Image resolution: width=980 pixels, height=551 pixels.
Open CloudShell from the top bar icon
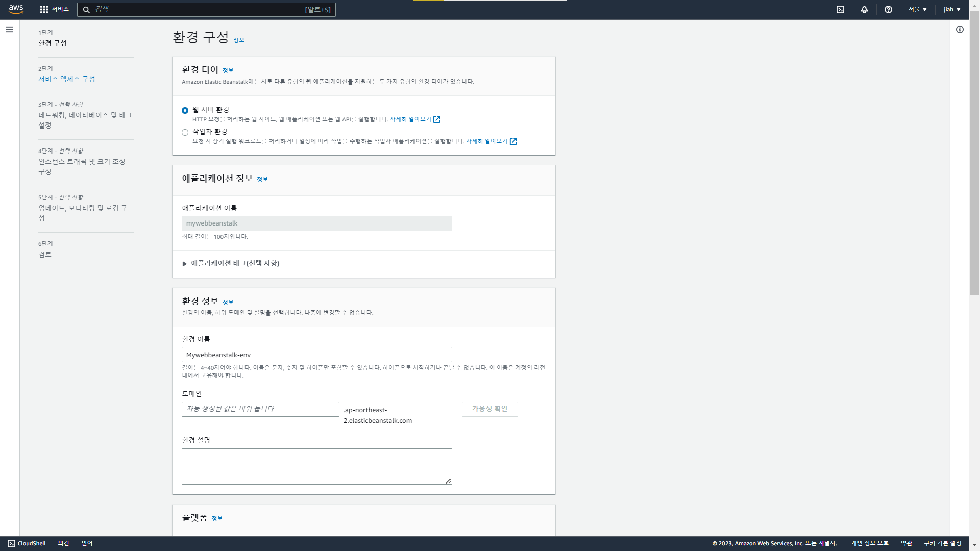point(840,9)
